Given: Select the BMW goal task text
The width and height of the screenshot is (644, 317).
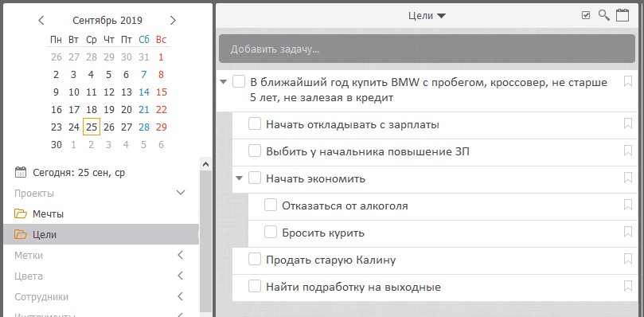Looking at the screenshot, I should pyautogui.click(x=429, y=90).
